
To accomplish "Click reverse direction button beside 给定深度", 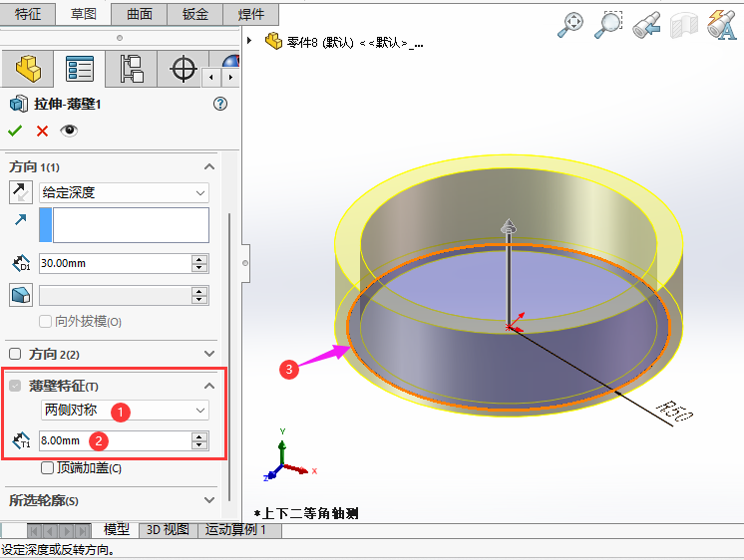I will click(20, 192).
